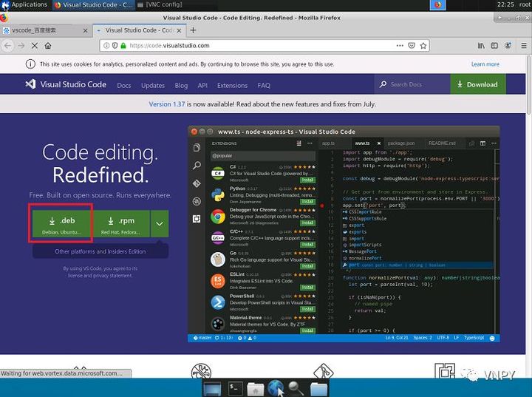Screen dimensions: 532x397
Task: Save page to Pocket icon
Action: coord(412,46)
